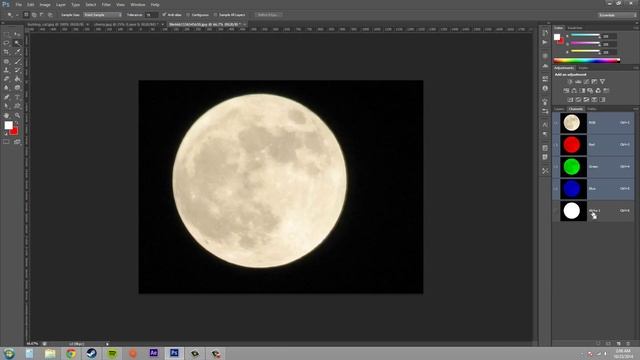Select the Alpha 1 channel row

(x=593, y=211)
